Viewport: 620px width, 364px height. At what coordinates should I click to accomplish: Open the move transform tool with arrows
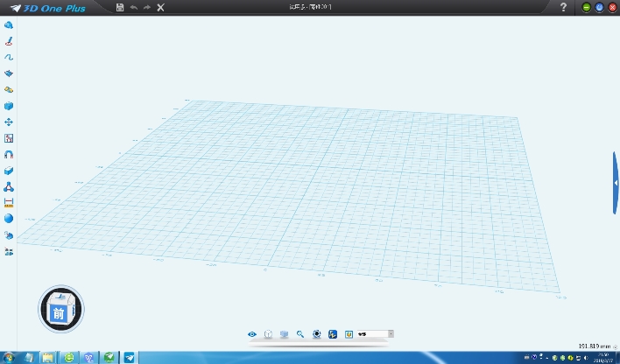9,122
